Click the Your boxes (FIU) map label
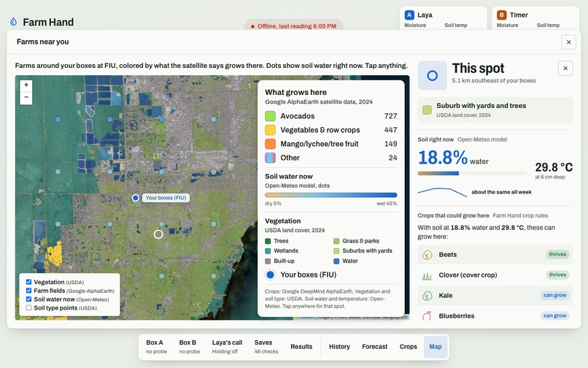Viewport: 588px width, 368px height. (166, 198)
